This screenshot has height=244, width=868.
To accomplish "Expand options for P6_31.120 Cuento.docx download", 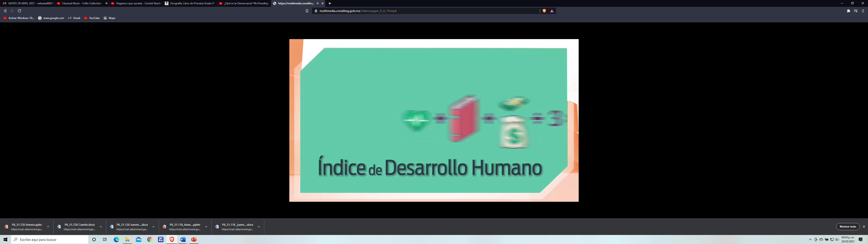I will [101, 227].
